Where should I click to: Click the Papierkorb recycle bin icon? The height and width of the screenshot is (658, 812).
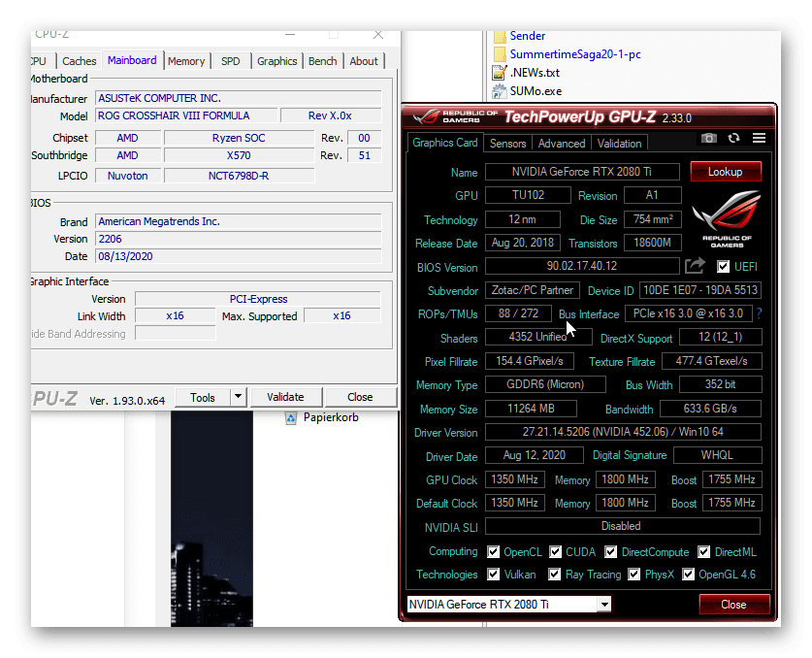pos(291,418)
